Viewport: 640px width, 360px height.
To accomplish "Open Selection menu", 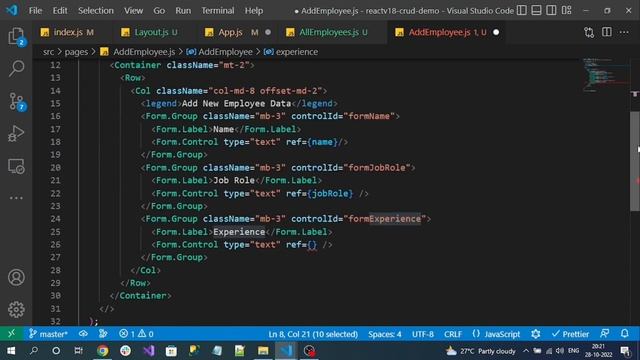I will 96,11.
